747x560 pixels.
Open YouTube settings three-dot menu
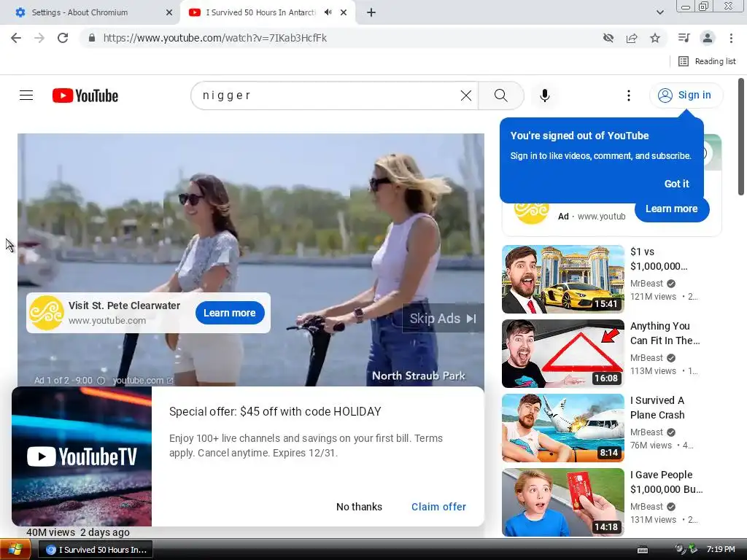tap(628, 96)
